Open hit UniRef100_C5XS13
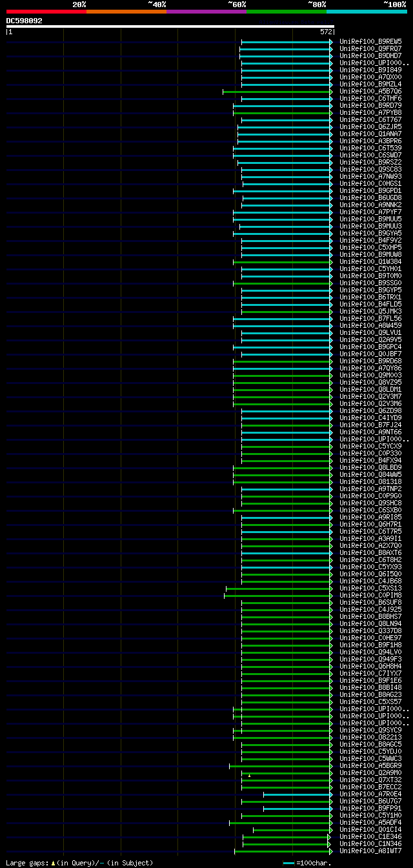This screenshot has width=413, height=868. click(x=370, y=588)
